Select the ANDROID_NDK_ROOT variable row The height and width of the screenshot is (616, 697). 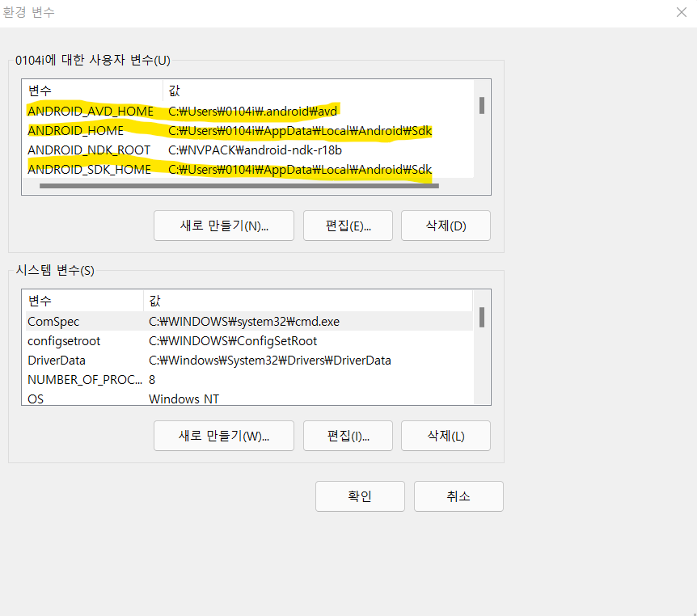click(248, 150)
